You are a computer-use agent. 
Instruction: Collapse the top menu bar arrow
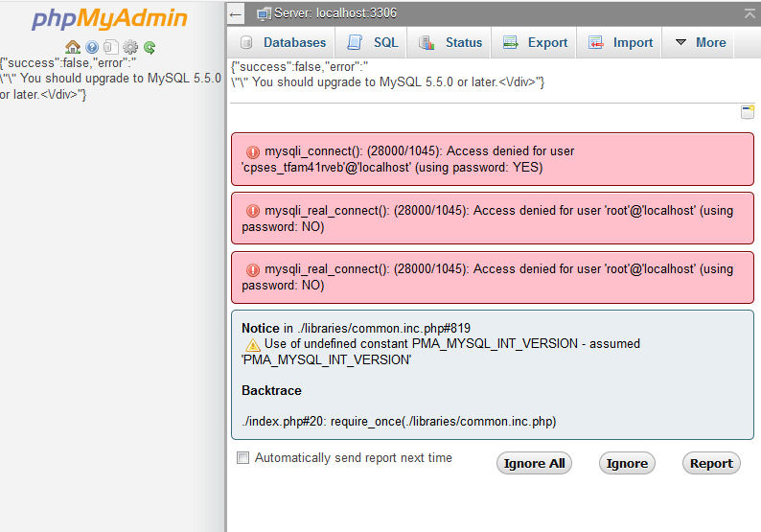tap(749, 13)
